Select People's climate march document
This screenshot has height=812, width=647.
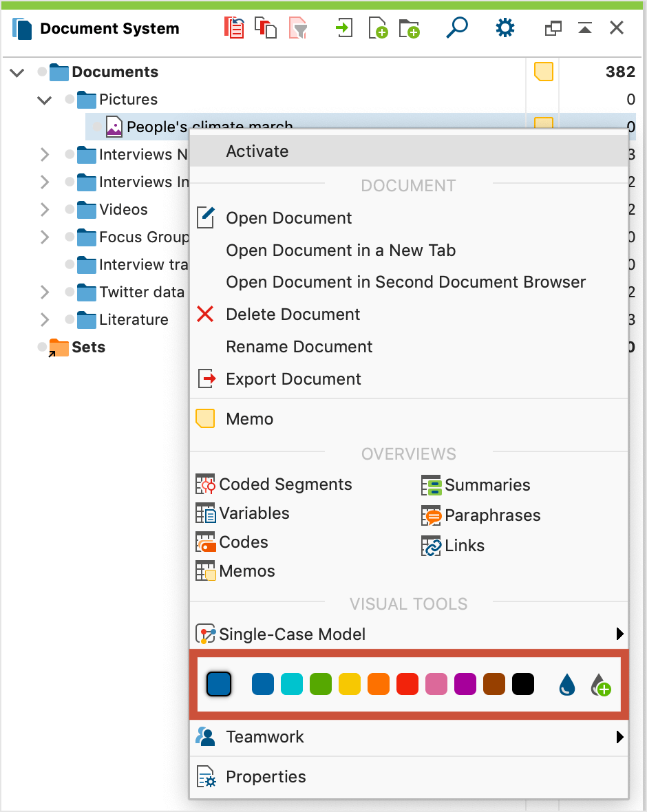tap(210, 127)
